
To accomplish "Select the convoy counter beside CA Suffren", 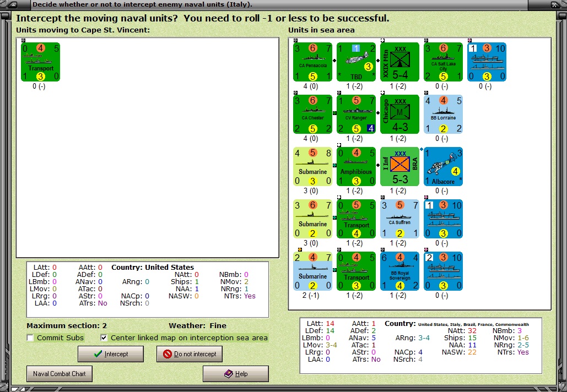I will (x=444, y=219).
